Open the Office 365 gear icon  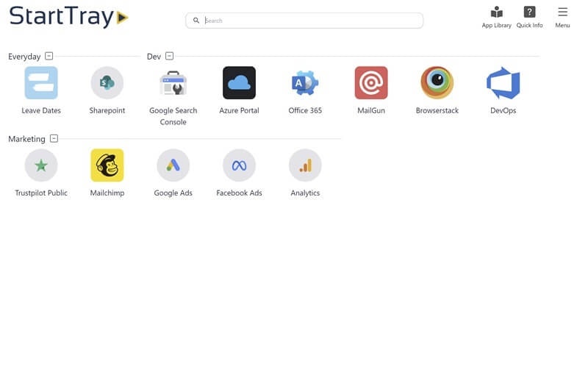(305, 83)
